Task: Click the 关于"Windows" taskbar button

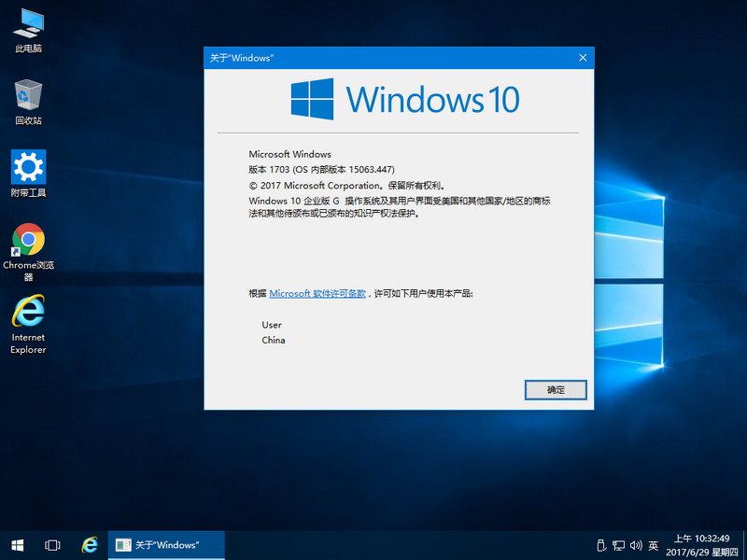Action: coord(166,545)
